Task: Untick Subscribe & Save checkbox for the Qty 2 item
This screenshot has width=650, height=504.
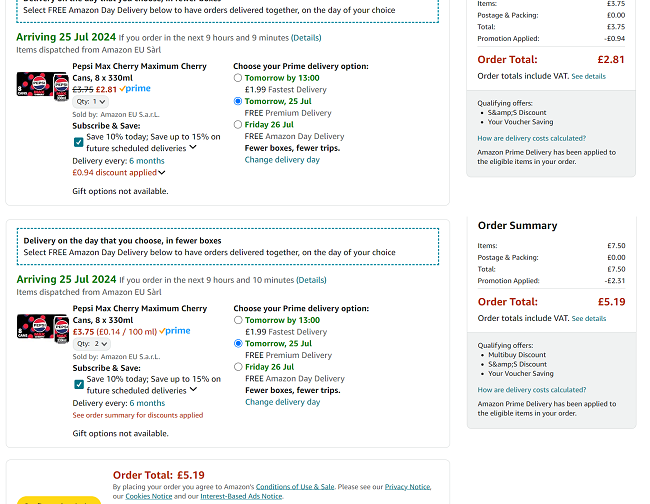Action: coord(79,384)
